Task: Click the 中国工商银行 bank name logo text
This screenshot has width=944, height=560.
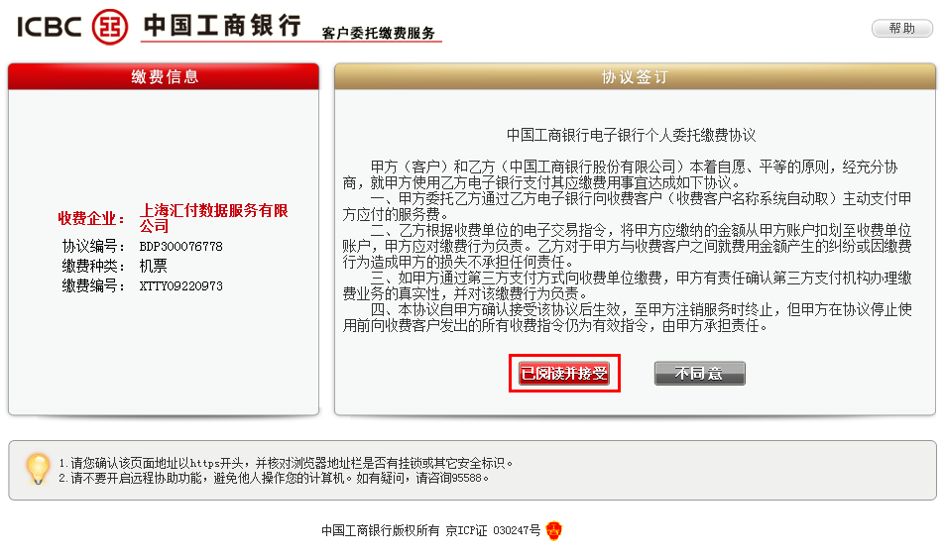Action: pos(223,26)
